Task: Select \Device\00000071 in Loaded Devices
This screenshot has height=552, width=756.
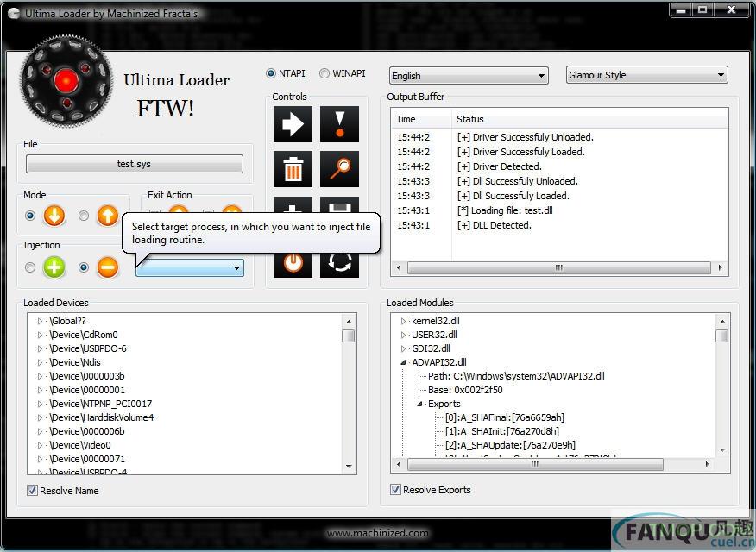Action: tap(87, 459)
